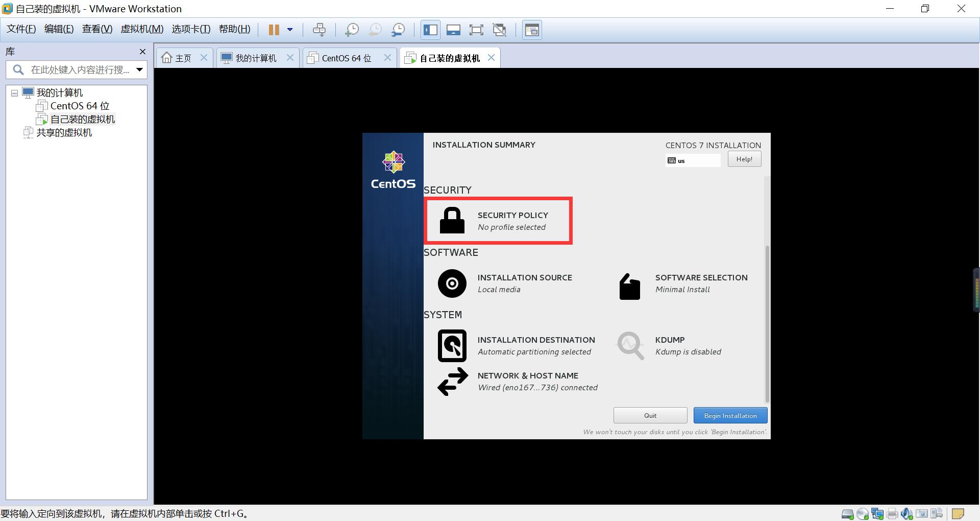980x521 pixels.
Task: Click the library search input field
Action: (x=77, y=69)
